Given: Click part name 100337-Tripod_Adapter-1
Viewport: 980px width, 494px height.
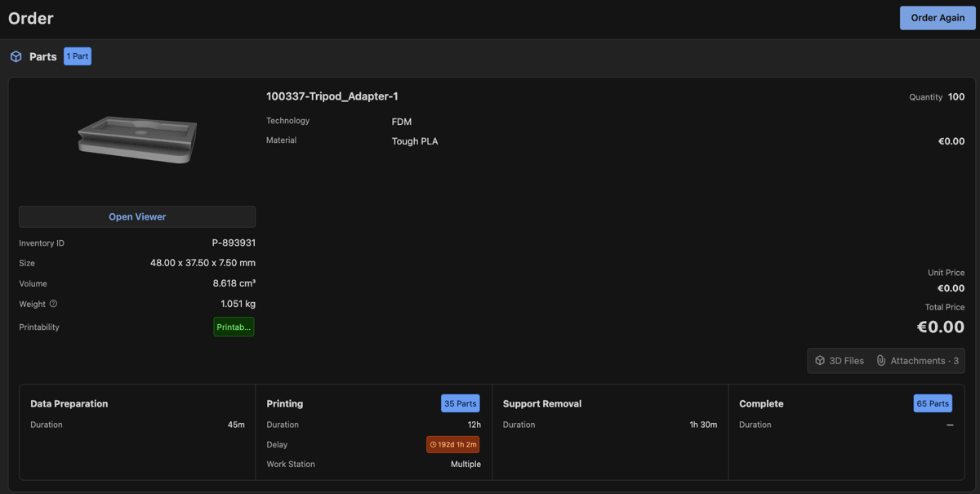Looking at the screenshot, I should 332,96.
